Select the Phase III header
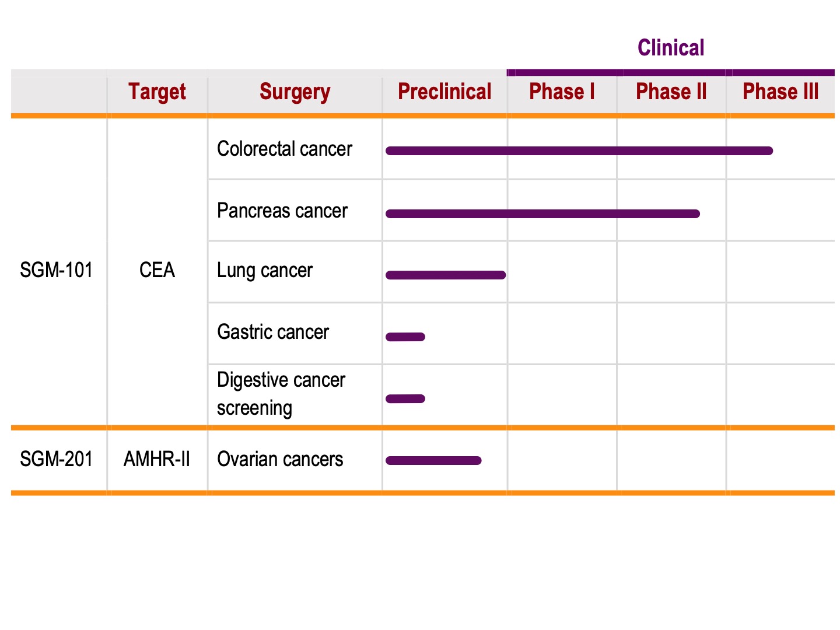 coord(780,92)
